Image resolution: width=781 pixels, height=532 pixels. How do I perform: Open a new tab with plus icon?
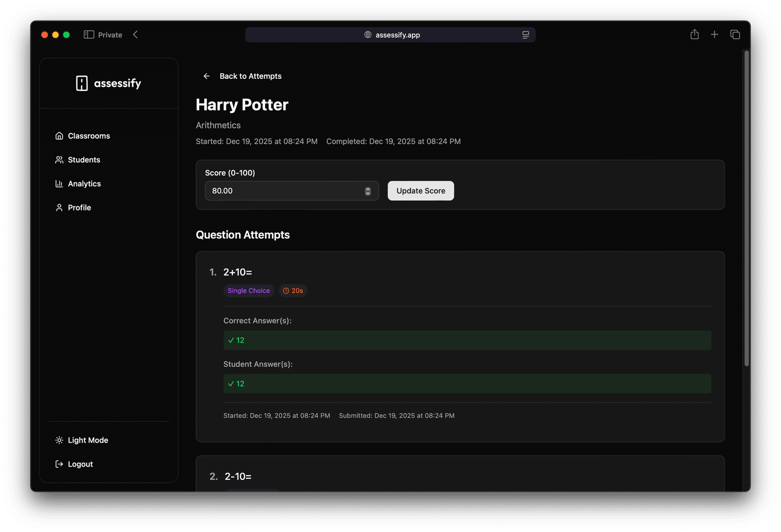[x=714, y=35]
